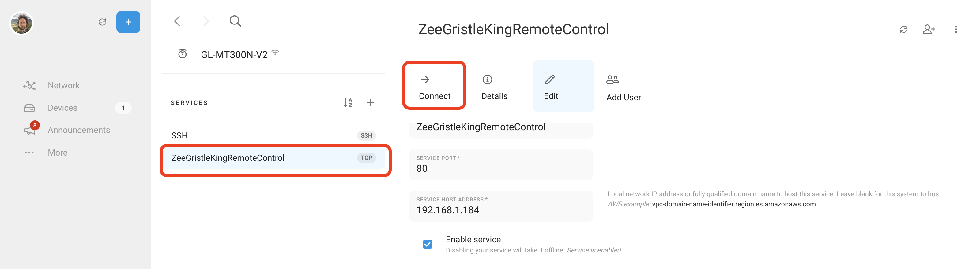Go to Network in sidebar

(x=63, y=86)
